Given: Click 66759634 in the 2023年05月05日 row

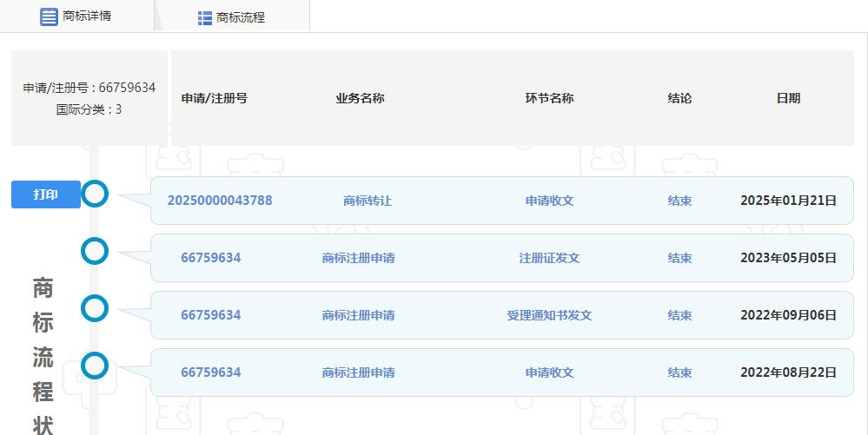Looking at the screenshot, I should pyautogui.click(x=211, y=258).
